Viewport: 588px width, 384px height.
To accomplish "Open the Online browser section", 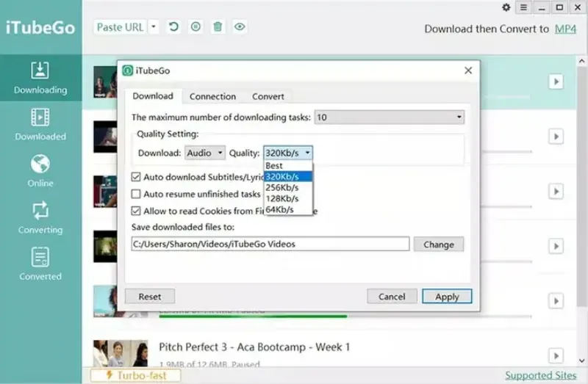I will coord(40,171).
